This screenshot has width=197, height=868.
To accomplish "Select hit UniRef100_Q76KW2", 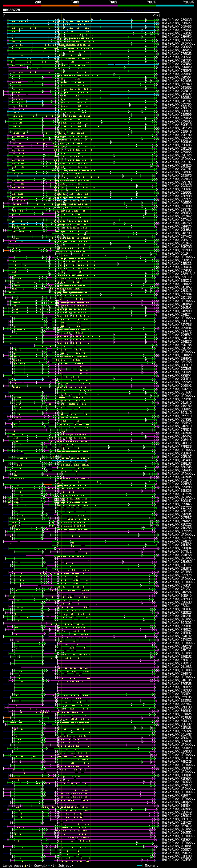I will tap(177, 33).
